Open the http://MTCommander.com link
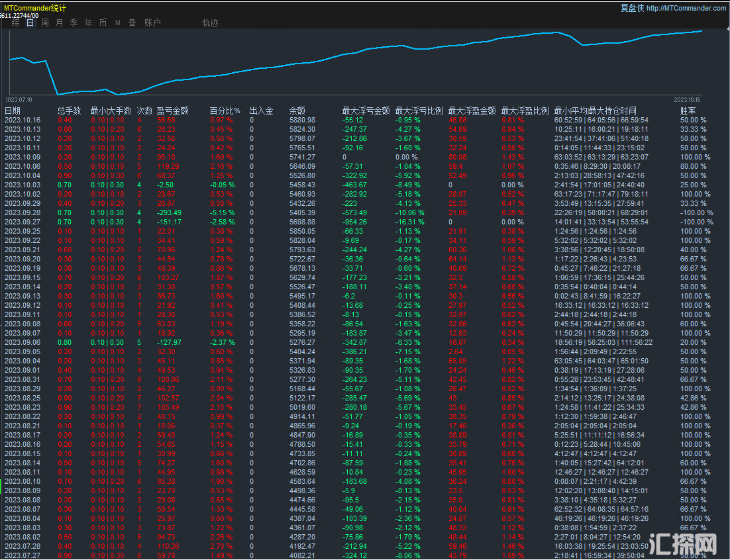730x560 pixels. pyautogui.click(x=686, y=8)
